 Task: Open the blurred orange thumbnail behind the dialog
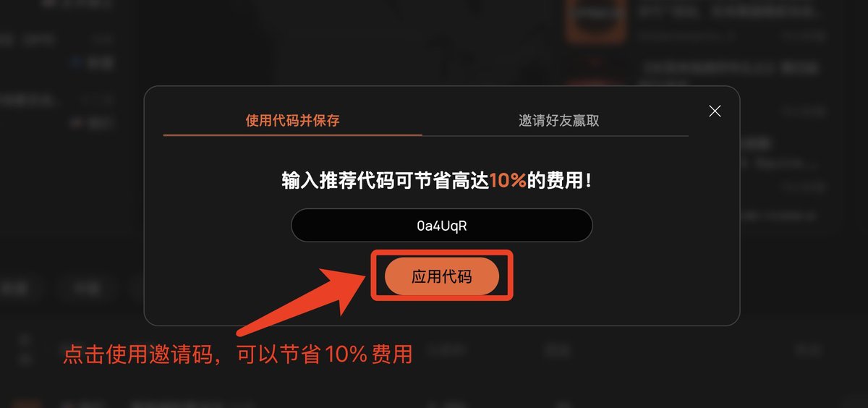[x=595, y=21]
